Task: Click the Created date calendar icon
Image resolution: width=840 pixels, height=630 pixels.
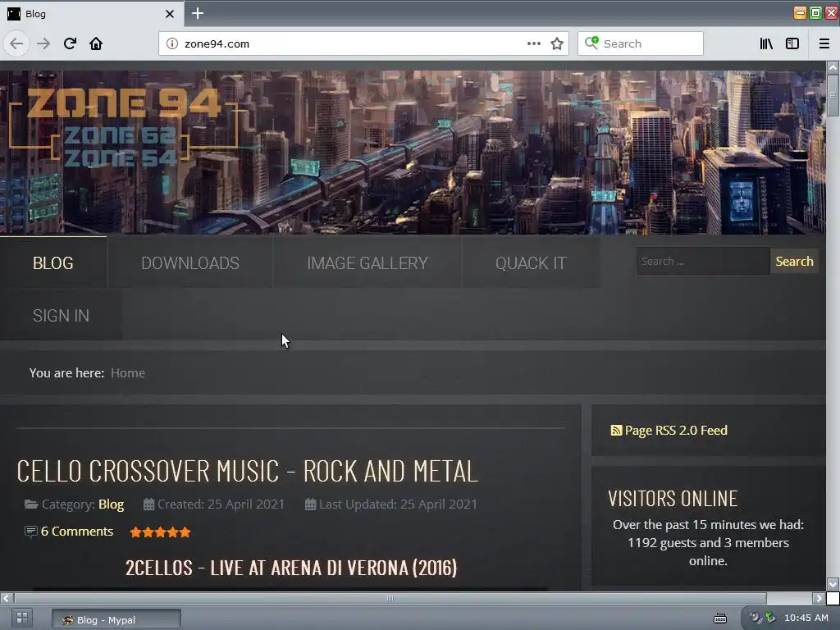Action: (148, 504)
